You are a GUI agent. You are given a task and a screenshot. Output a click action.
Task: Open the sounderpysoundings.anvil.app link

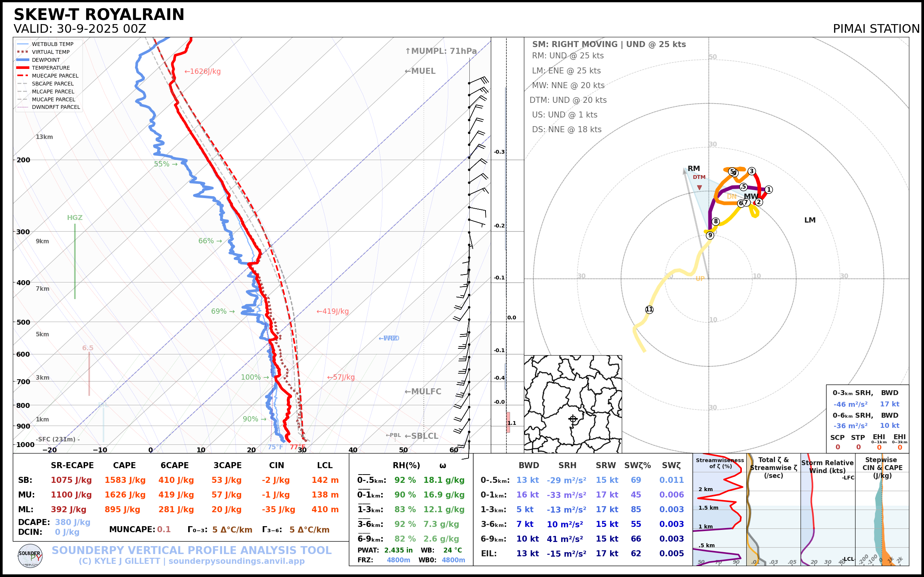tap(236, 561)
